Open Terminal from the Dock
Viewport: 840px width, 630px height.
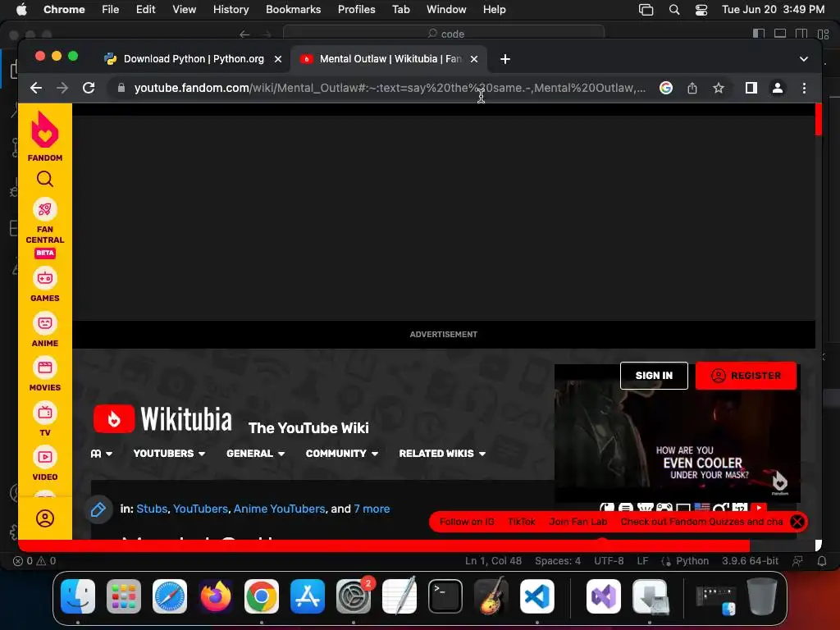click(x=445, y=596)
